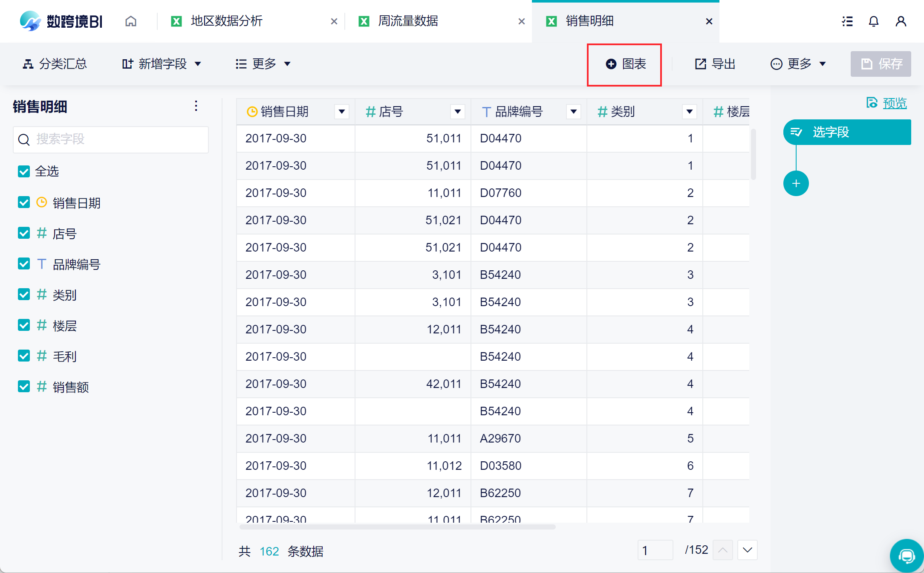Close the 周流量数据 tab

point(522,21)
